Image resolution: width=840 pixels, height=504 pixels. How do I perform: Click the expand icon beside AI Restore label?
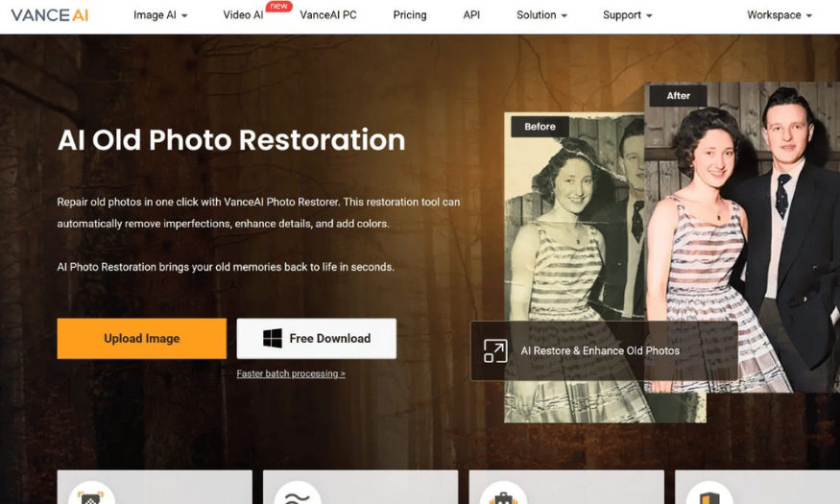click(495, 350)
